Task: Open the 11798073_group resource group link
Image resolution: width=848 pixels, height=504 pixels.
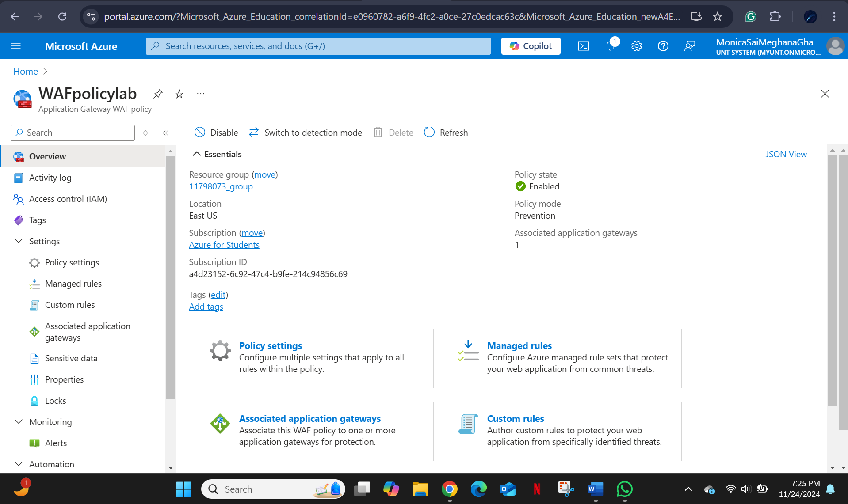Action: [x=221, y=186]
